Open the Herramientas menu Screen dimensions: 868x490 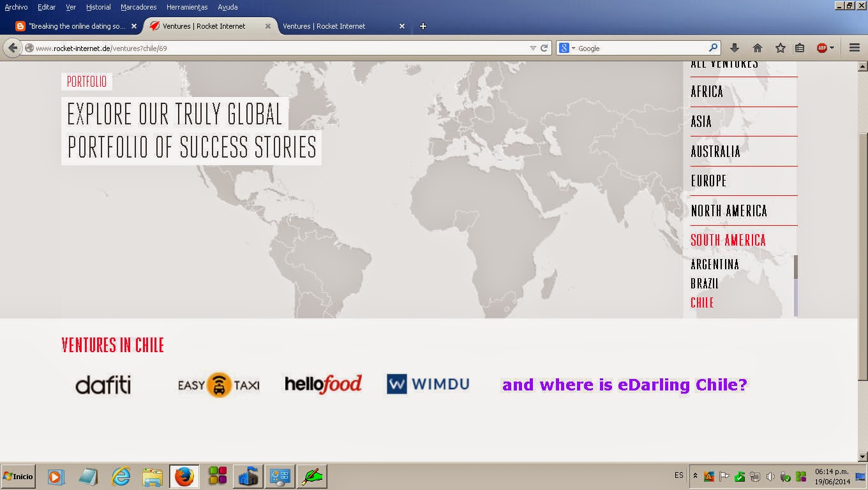187,7
